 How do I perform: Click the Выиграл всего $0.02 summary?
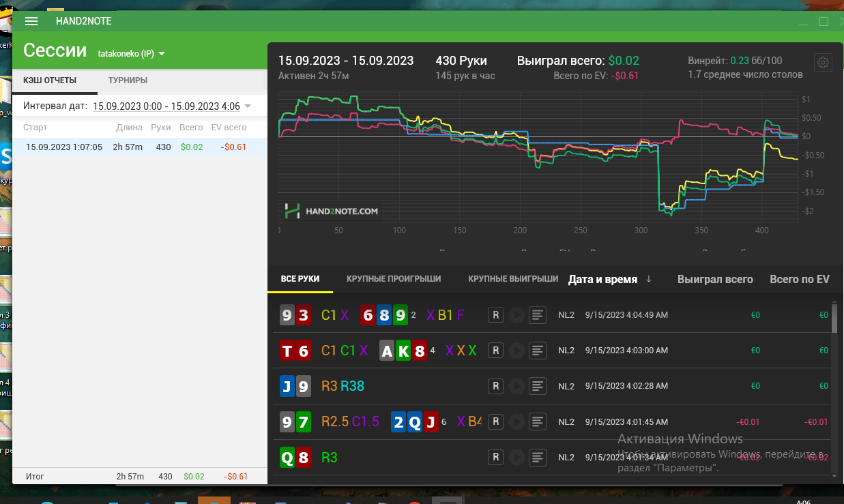578,60
